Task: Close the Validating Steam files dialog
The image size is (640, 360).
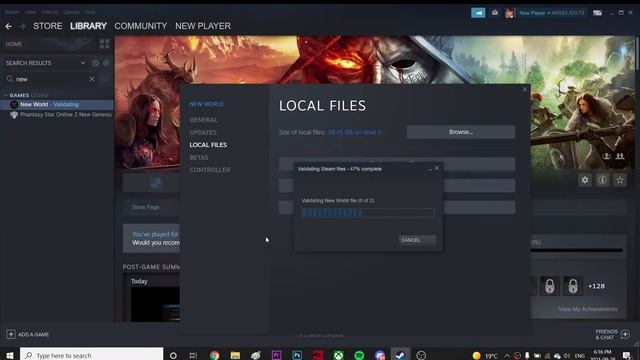Action: point(437,168)
